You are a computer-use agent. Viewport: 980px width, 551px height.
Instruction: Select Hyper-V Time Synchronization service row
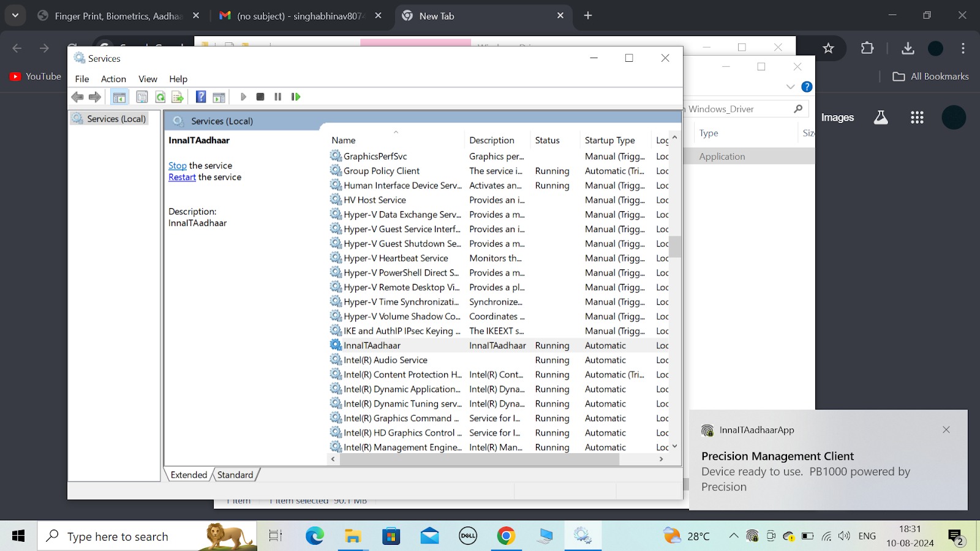click(499, 302)
